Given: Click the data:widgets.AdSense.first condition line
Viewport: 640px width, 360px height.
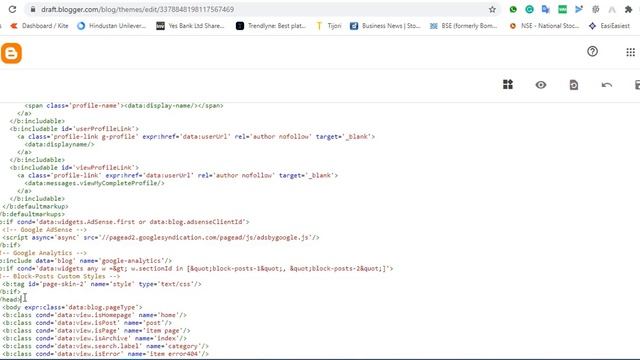Looking at the screenshot, I should 124,222.
